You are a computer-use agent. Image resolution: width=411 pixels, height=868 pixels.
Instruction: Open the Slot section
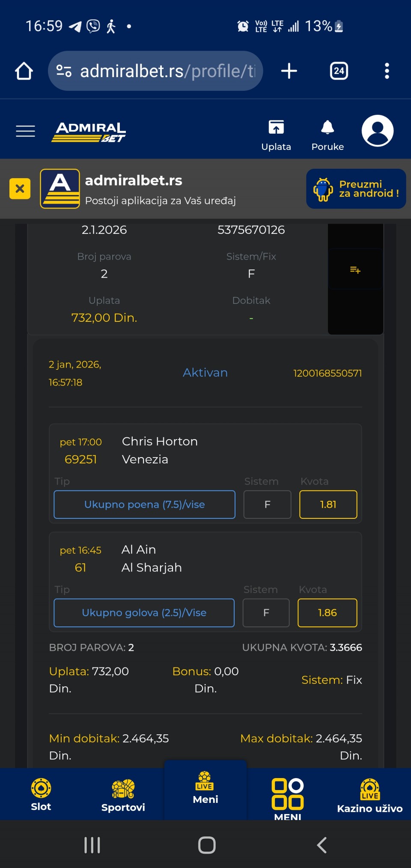(x=41, y=795)
